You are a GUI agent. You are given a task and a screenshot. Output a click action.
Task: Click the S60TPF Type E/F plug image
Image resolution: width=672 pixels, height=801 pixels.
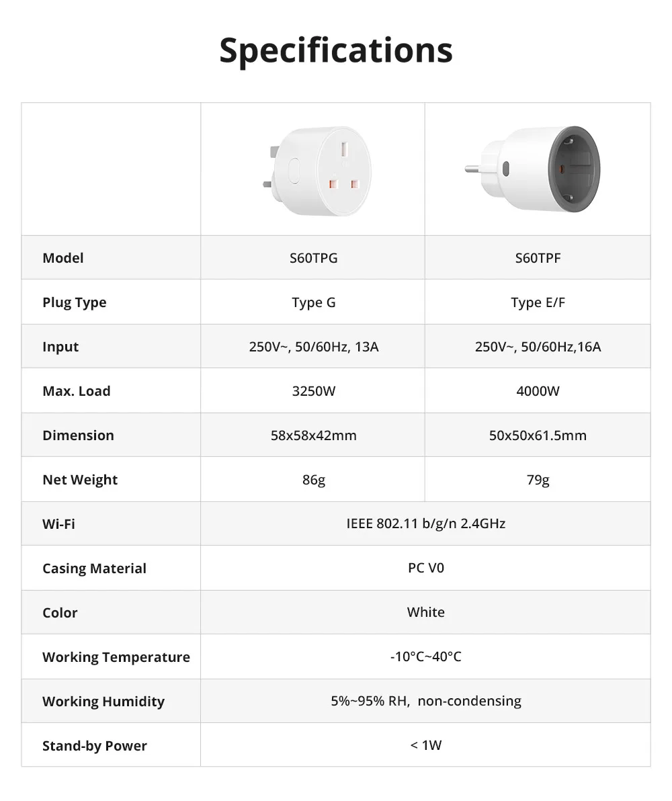tap(538, 169)
